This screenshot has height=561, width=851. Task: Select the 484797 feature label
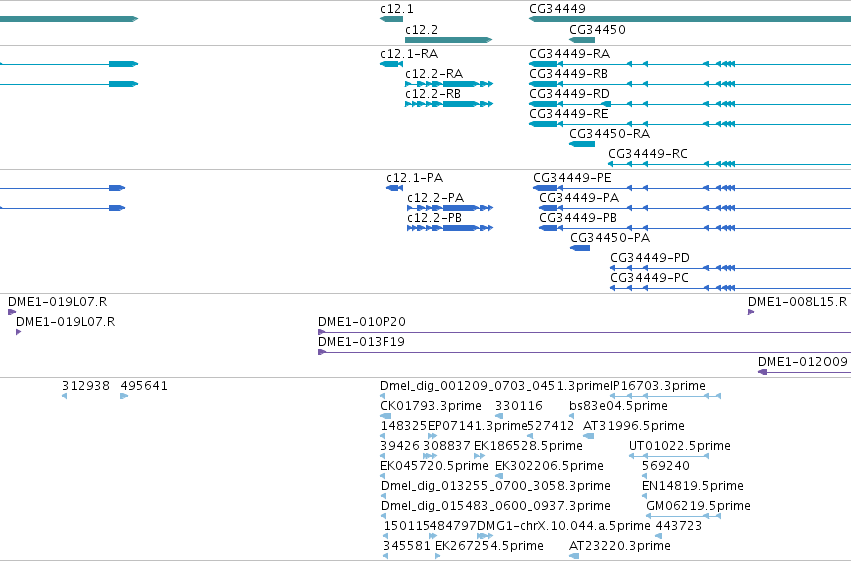[x=454, y=527]
